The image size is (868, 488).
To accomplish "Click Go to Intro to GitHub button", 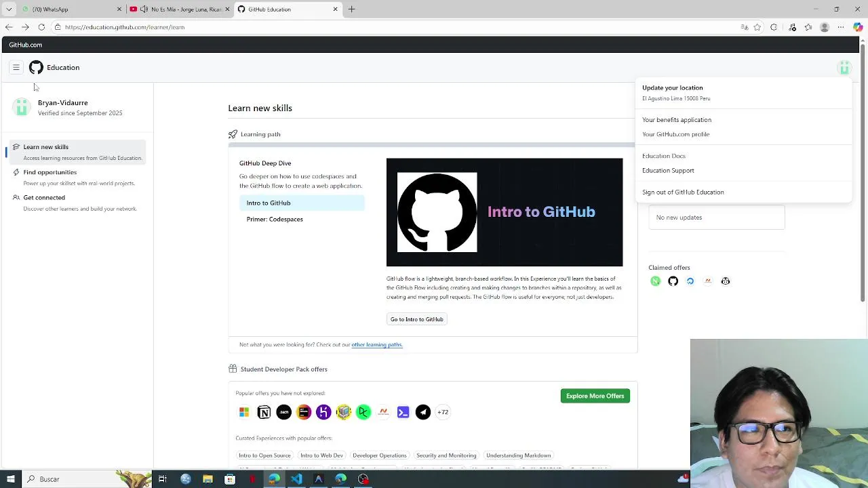I will coord(416,319).
